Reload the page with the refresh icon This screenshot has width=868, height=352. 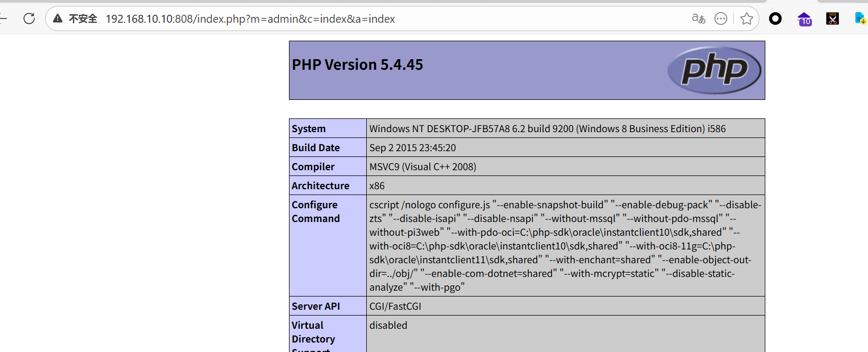(29, 18)
